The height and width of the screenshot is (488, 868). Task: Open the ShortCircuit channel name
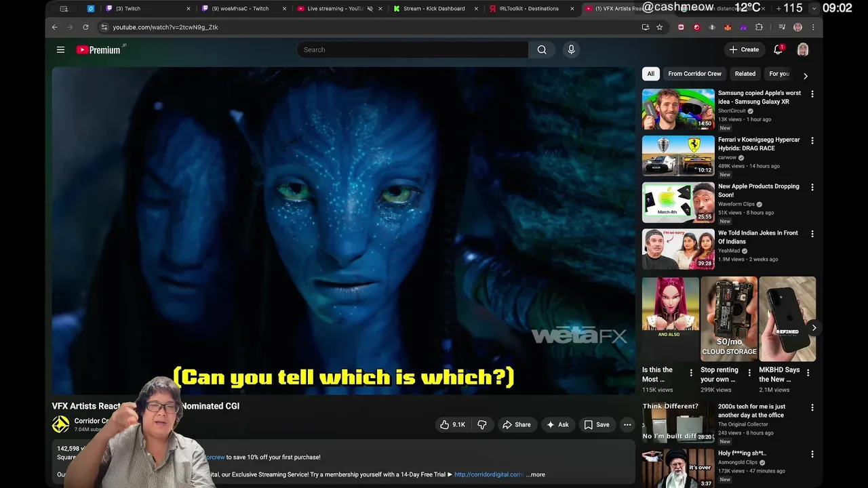(732, 110)
